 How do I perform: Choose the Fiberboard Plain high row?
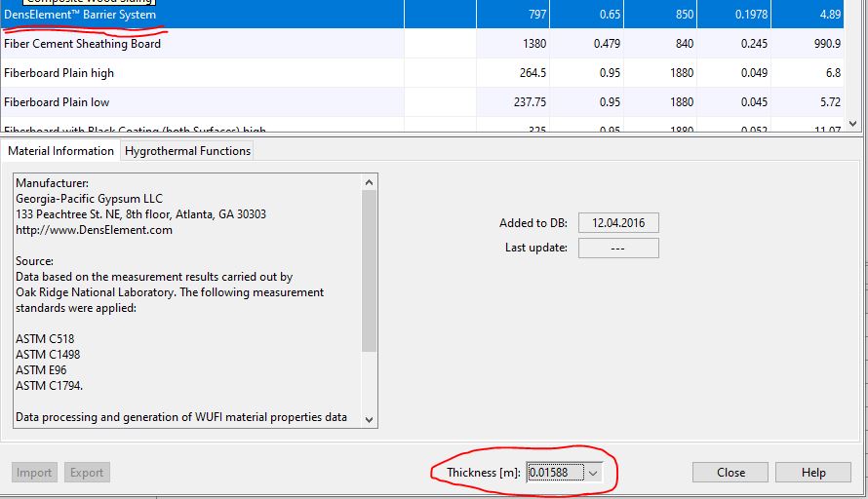pos(59,73)
